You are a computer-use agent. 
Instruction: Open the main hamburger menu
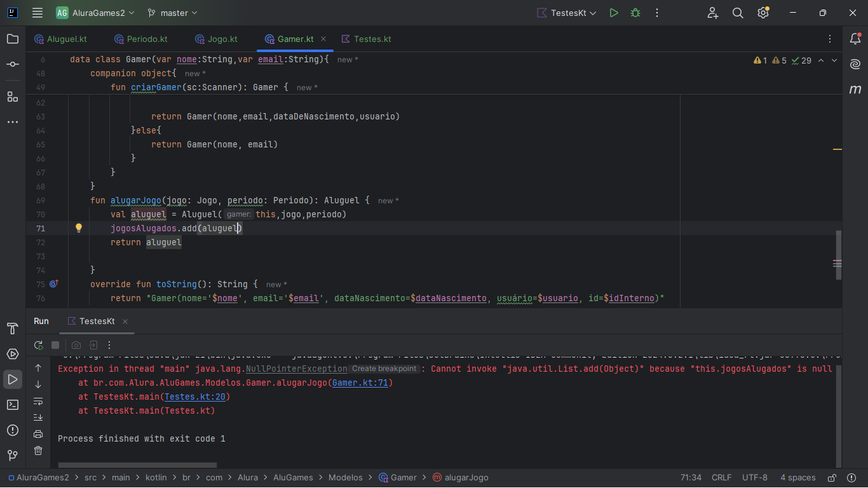coord(37,13)
